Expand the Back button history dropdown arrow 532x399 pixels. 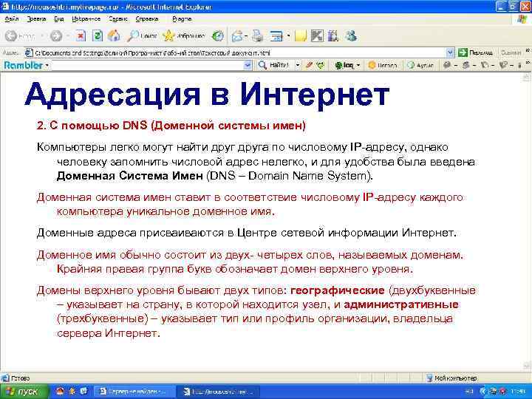pyautogui.click(x=42, y=35)
